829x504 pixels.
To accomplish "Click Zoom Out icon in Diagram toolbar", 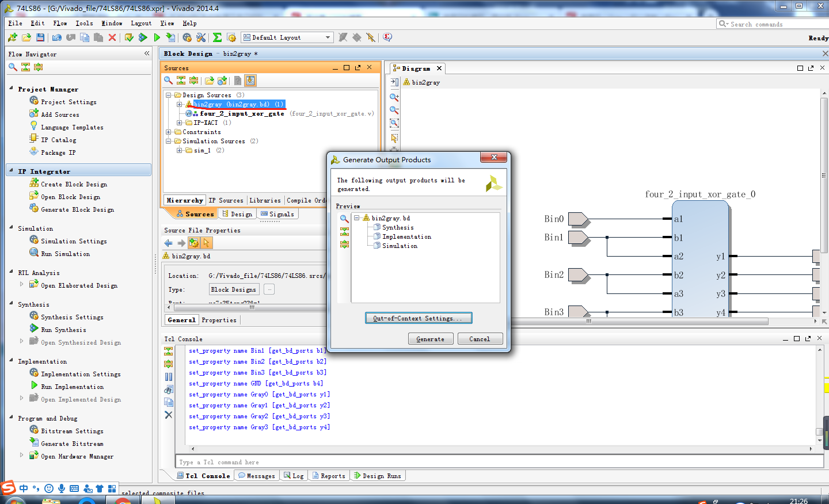I will point(394,110).
